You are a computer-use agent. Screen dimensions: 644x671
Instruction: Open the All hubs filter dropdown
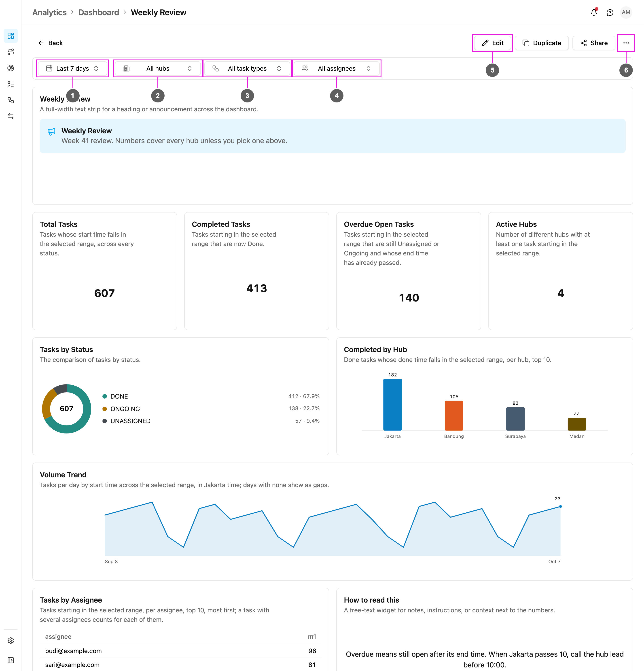(158, 68)
